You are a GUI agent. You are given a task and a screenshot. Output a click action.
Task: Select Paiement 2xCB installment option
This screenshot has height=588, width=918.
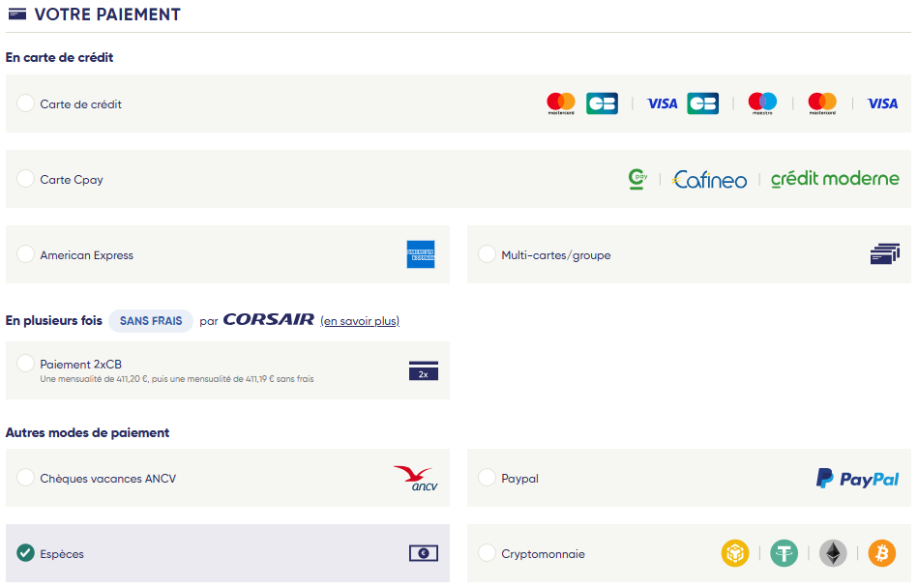(x=26, y=364)
